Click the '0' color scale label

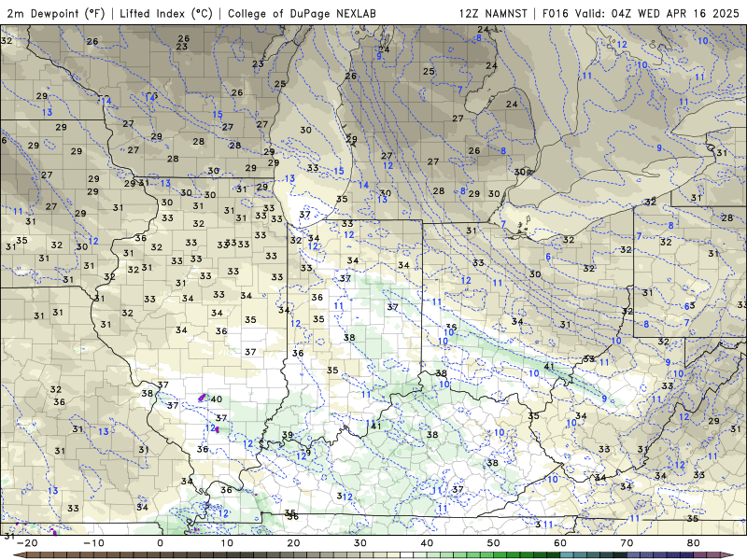(160, 543)
